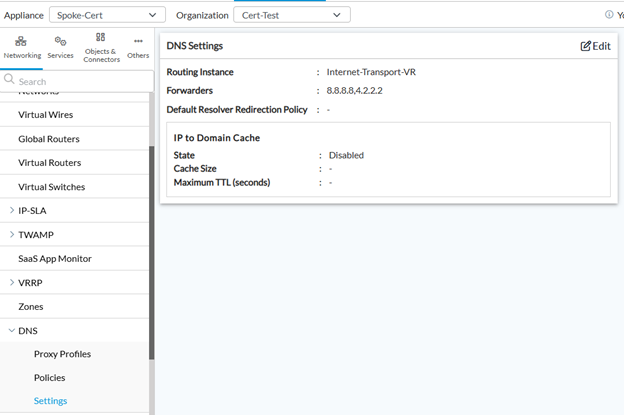
Task: Open the Organization Cert-Test dropdown
Action: tap(292, 15)
